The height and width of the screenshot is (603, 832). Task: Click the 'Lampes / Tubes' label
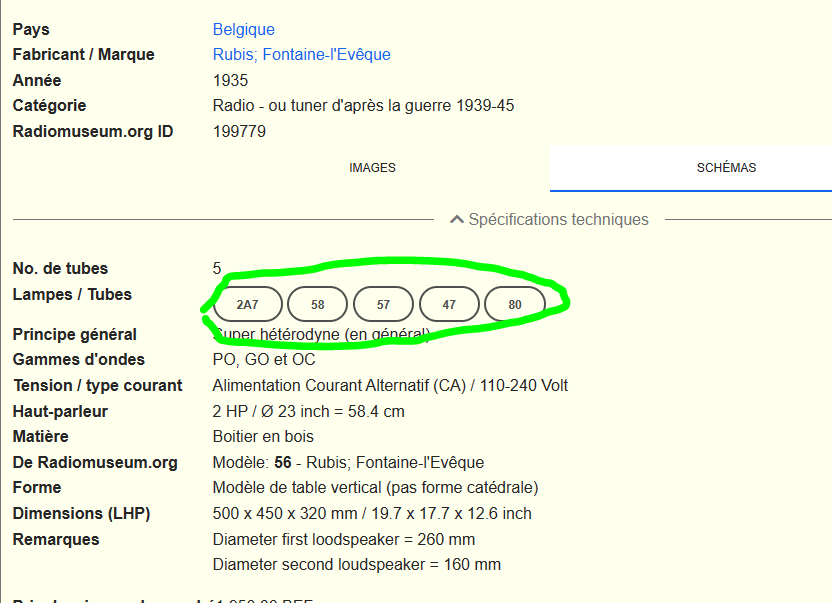point(72,294)
